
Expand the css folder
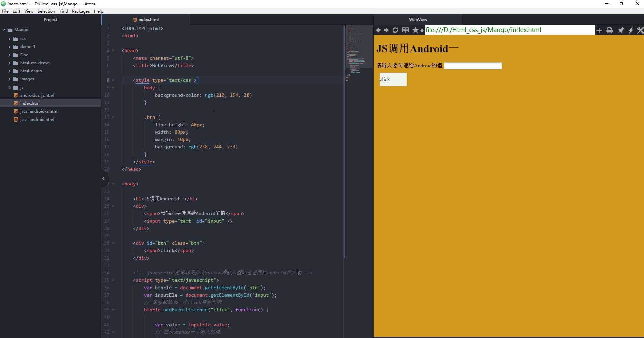coord(10,39)
